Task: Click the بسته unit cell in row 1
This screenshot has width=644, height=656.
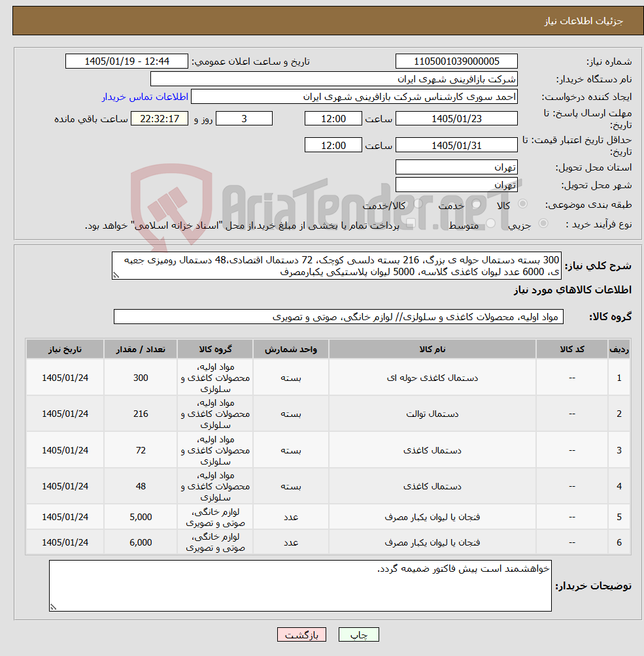Action: click(290, 378)
